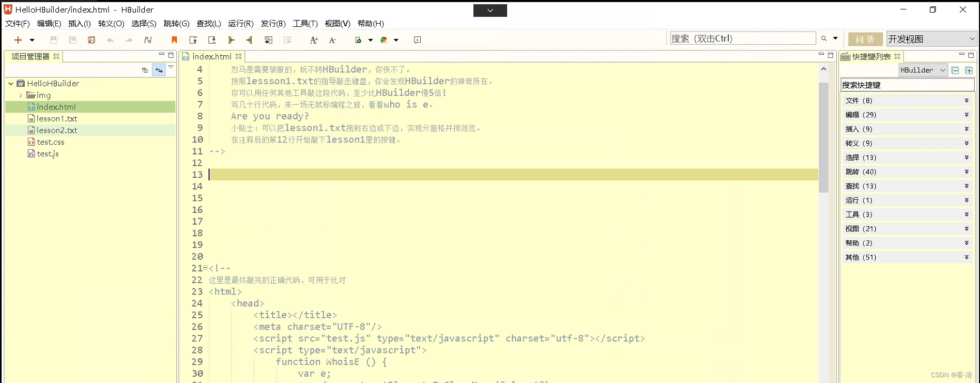Open the 工具(T) menu

(x=305, y=24)
